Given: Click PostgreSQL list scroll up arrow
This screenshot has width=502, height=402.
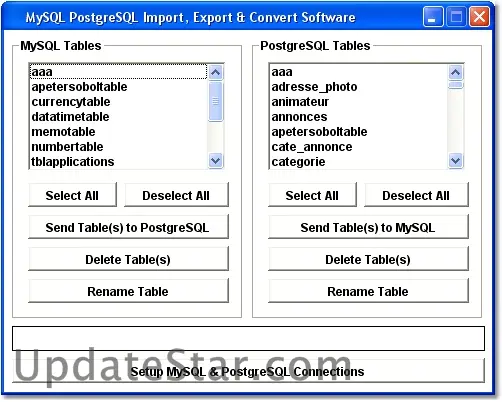Looking at the screenshot, I should click(x=456, y=72).
